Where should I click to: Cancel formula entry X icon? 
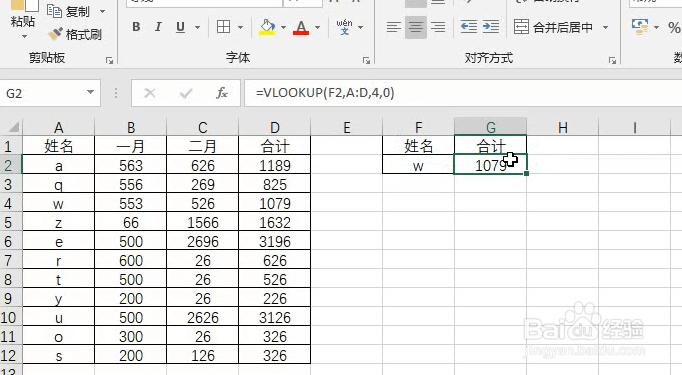tap(150, 93)
